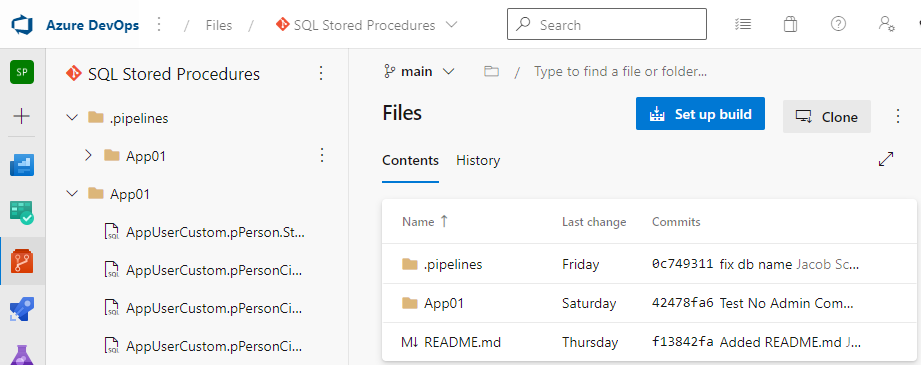Click the Search input field
Screen dimensions: 921x365
pos(607,25)
